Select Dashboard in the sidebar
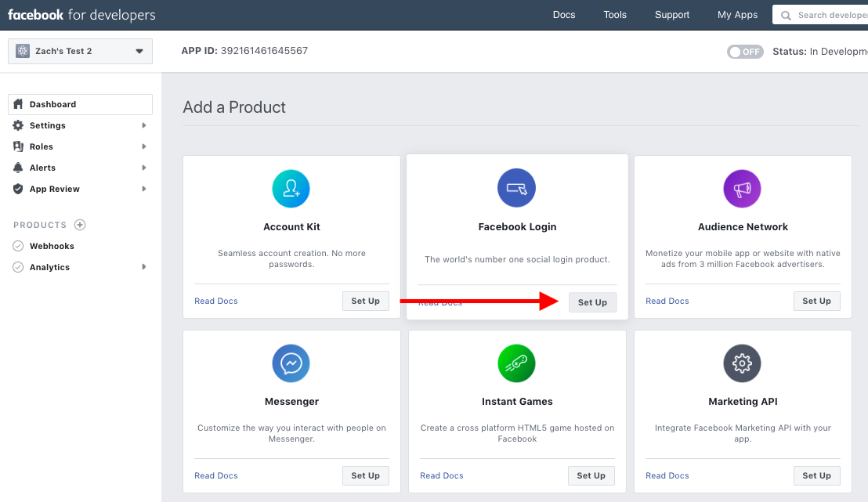This screenshot has width=868, height=502. 80,104
